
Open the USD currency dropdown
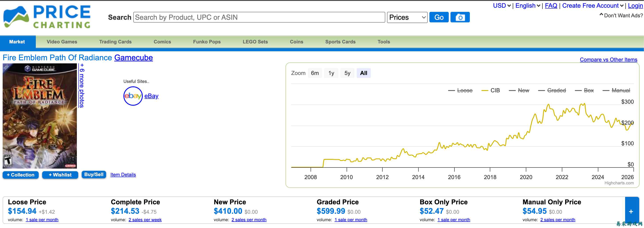coord(501,6)
